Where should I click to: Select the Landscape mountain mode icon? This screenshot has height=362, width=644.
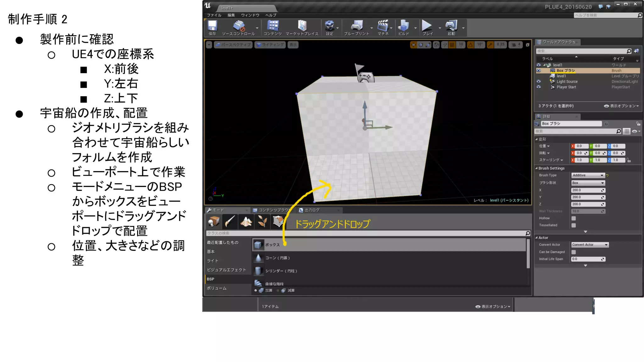246,222
